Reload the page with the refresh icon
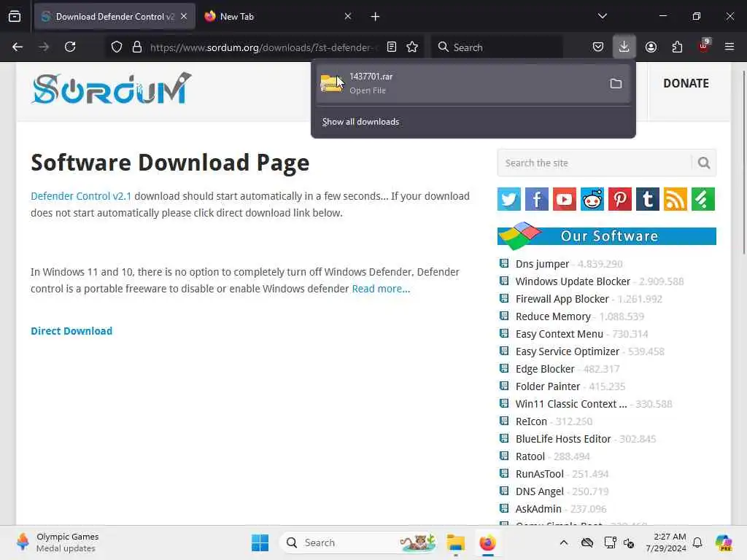The height and width of the screenshot is (560, 747). pyautogui.click(x=70, y=47)
